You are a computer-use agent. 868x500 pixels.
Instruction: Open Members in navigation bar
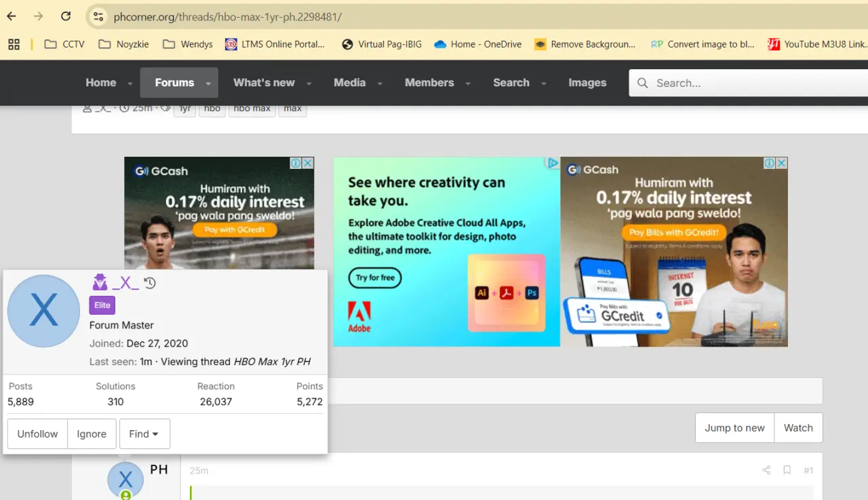point(429,83)
